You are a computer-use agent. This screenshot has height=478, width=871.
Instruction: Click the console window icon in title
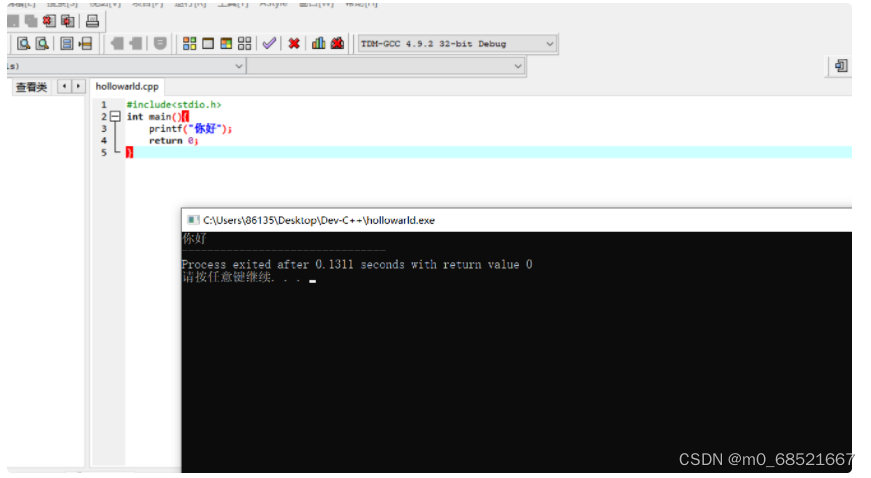[193, 220]
